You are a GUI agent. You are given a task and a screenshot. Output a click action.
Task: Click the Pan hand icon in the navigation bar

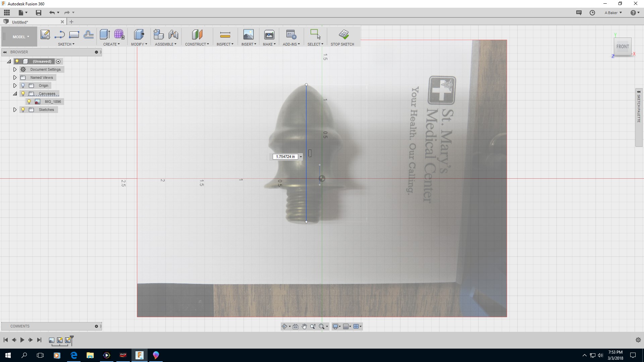(x=304, y=326)
